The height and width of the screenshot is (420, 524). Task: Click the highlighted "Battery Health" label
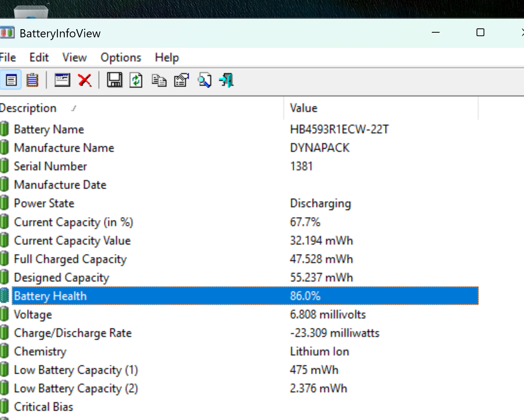click(x=50, y=296)
